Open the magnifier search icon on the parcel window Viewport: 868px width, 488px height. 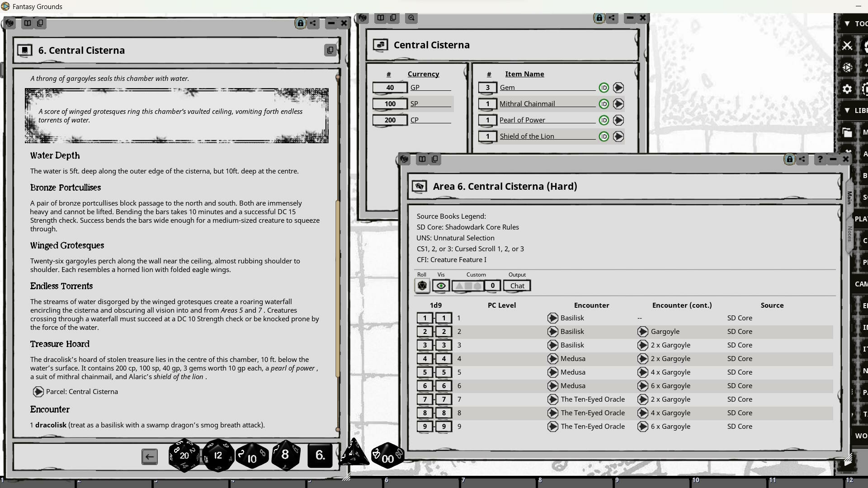pos(410,18)
